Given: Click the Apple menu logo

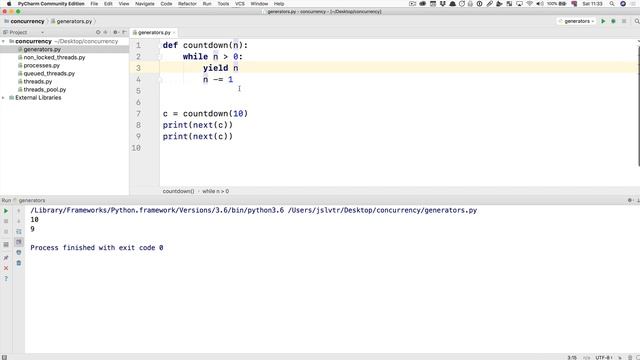Looking at the screenshot, I should click(x=9, y=4).
